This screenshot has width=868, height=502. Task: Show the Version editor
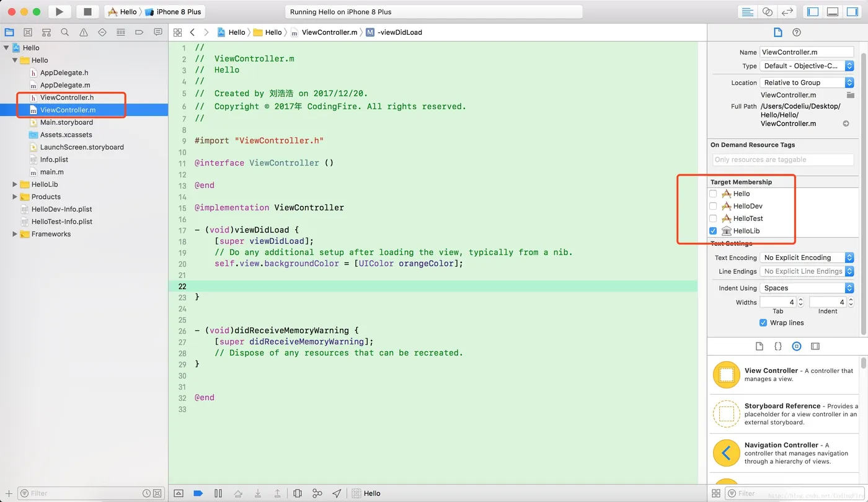[787, 12]
